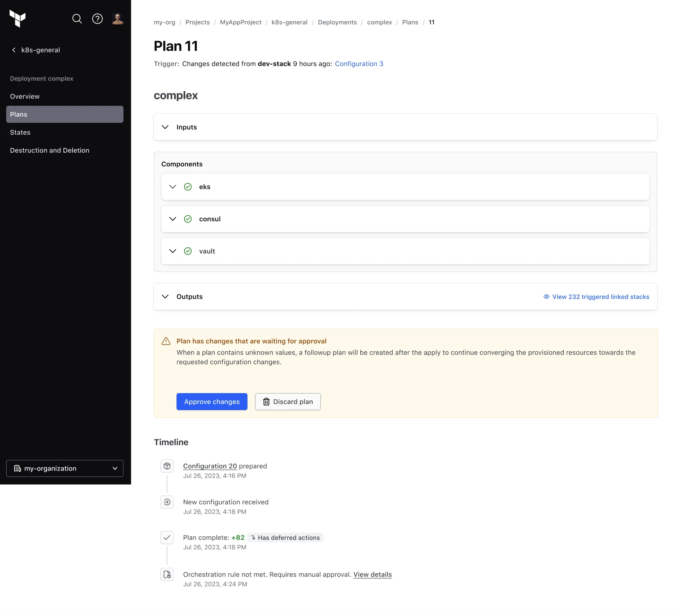Open the my-organization dropdown
The height and width of the screenshot is (616, 678).
(x=65, y=469)
